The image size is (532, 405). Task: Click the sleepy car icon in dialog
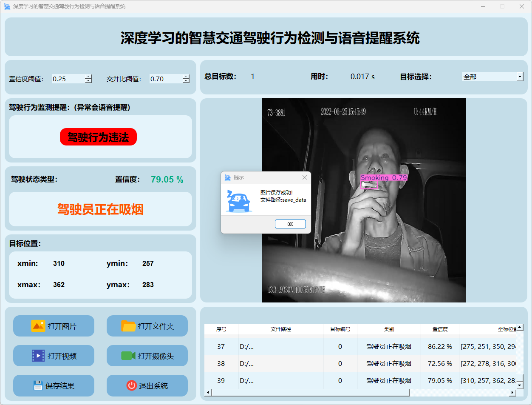[x=238, y=201]
